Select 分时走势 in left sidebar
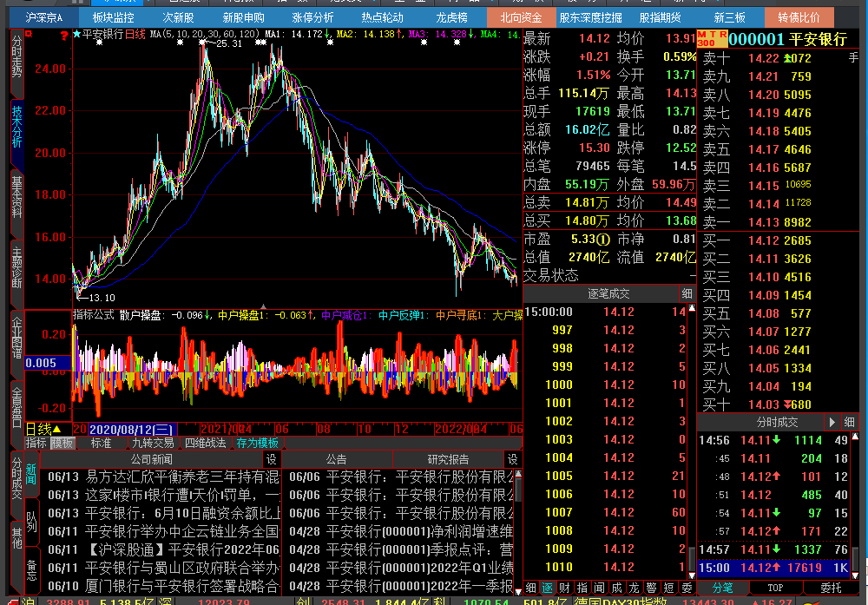This screenshot has height=605, width=868. 17,57
